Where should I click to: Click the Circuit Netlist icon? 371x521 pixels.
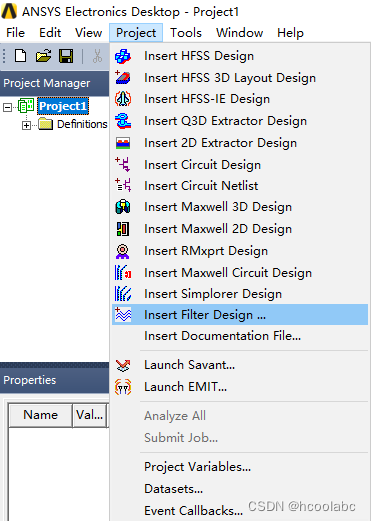click(123, 185)
